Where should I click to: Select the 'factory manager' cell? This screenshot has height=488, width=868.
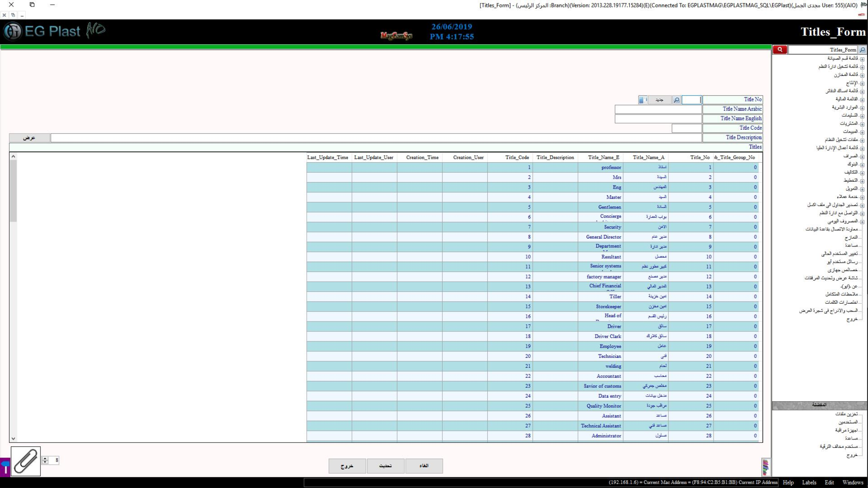click(x=601, y=277)
